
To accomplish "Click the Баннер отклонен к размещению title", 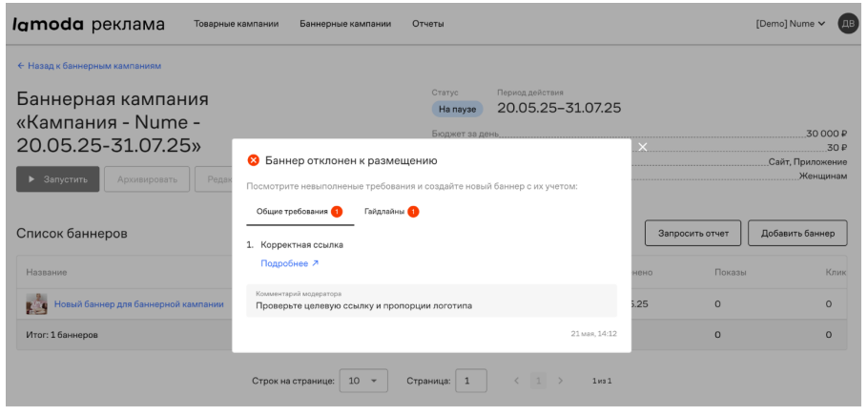I will pos(352,161).
